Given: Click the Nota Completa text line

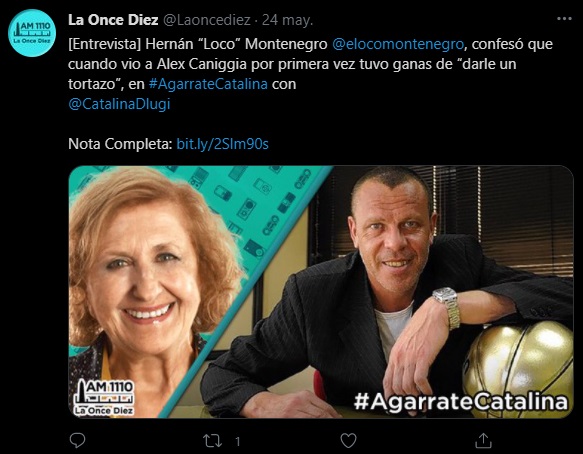Looking at the screenshot, I should click(x=168, y=144).
